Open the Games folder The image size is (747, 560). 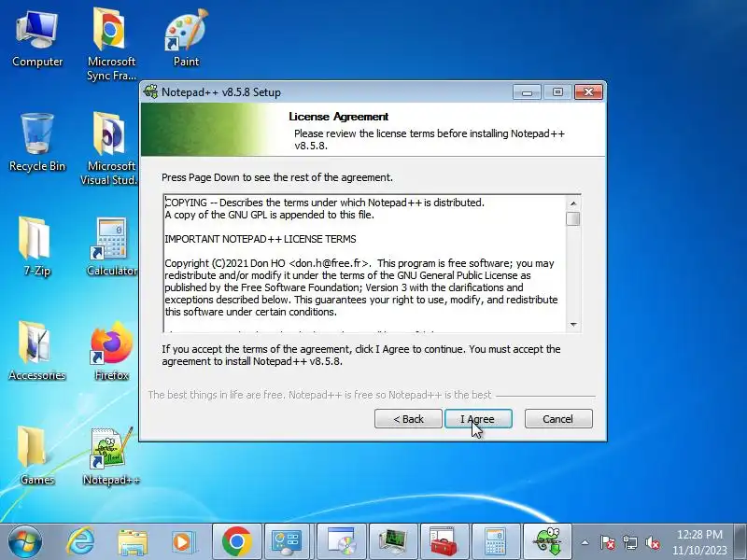click(36, 455)
